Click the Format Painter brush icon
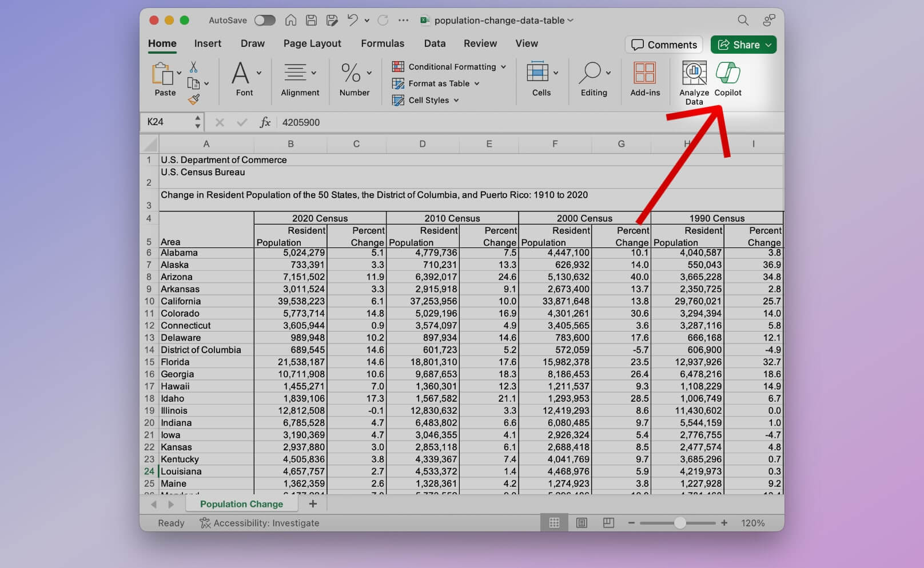 click(194, 100)
